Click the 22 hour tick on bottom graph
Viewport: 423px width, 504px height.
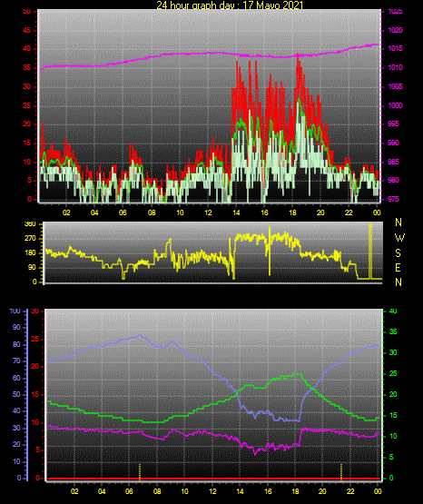pyautogui.click(x=350, y=491)
